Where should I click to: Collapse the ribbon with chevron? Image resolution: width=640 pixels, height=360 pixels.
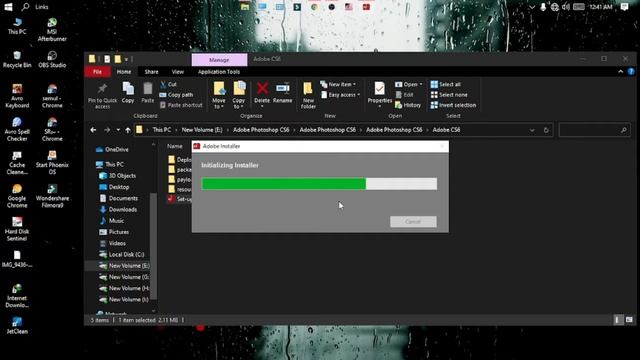click(x=620, y=72)
